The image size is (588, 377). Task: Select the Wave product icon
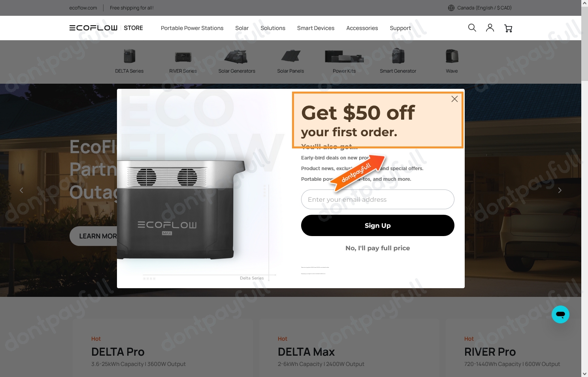coord(452,56)
